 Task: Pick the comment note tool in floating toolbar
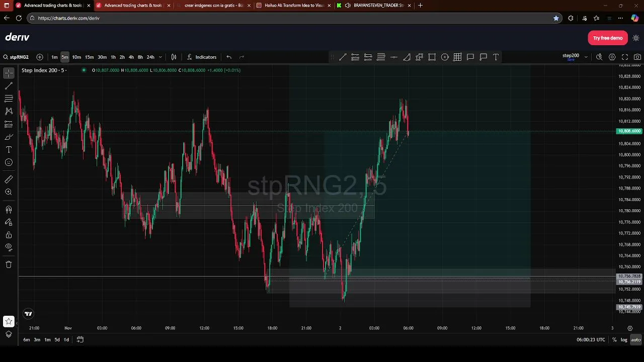(x=470, y=57)
